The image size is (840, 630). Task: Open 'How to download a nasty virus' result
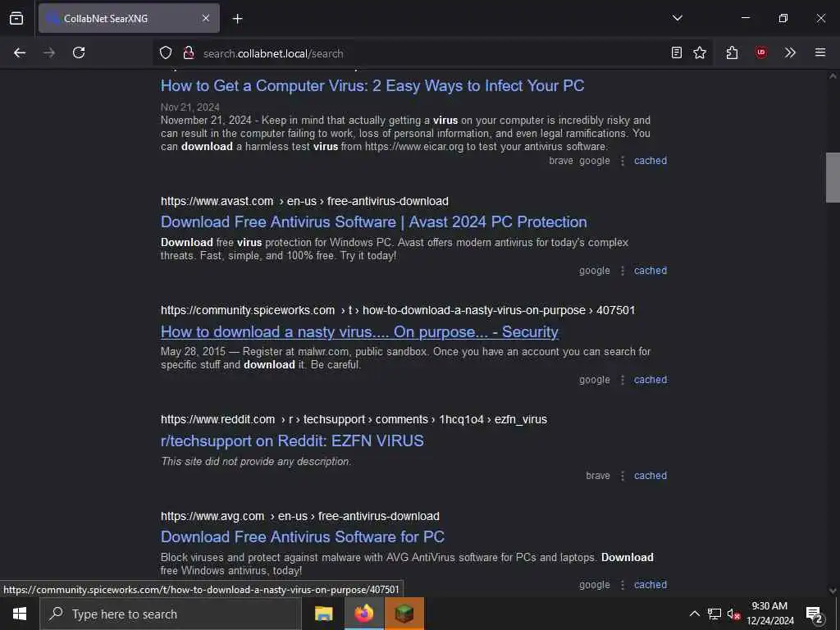click(359, 331)
